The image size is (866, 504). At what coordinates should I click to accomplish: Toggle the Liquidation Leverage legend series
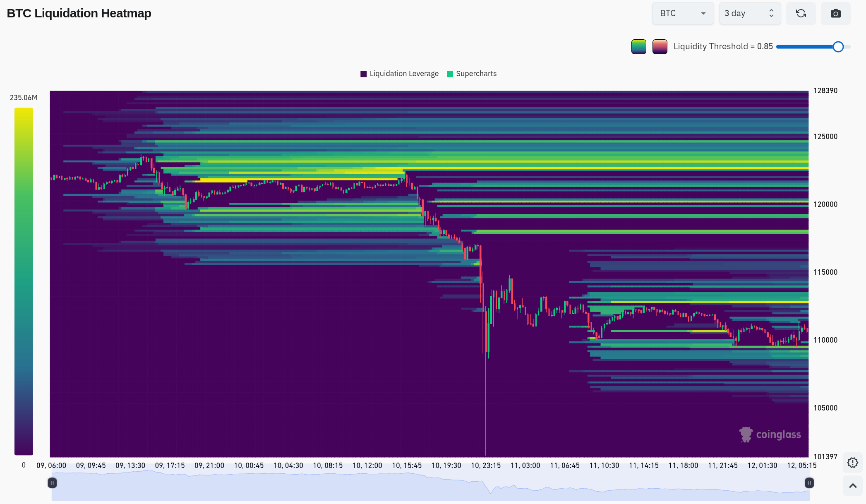click(399, 74)
